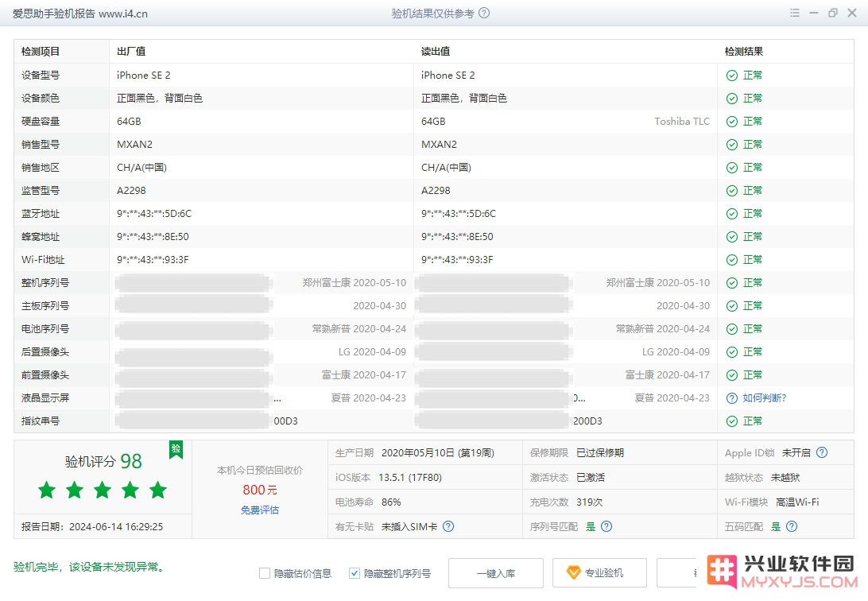Screen dimensions: 868x601
Task: Click the 读出值 column header
Action: [436, 52]
